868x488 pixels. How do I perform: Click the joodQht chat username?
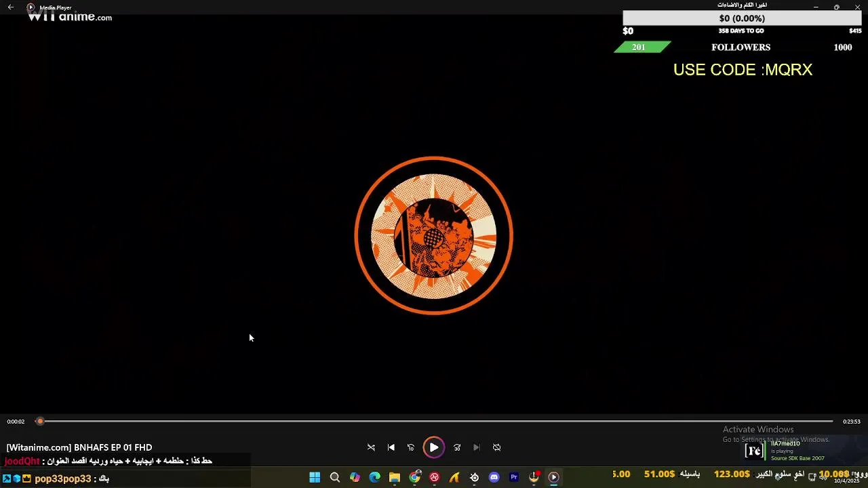(x=22, y=461)
